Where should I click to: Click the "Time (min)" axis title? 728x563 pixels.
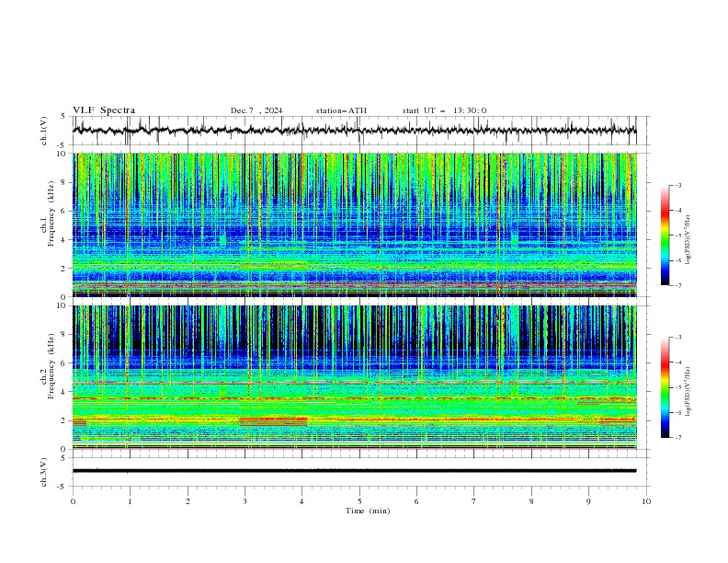[368, 511]
